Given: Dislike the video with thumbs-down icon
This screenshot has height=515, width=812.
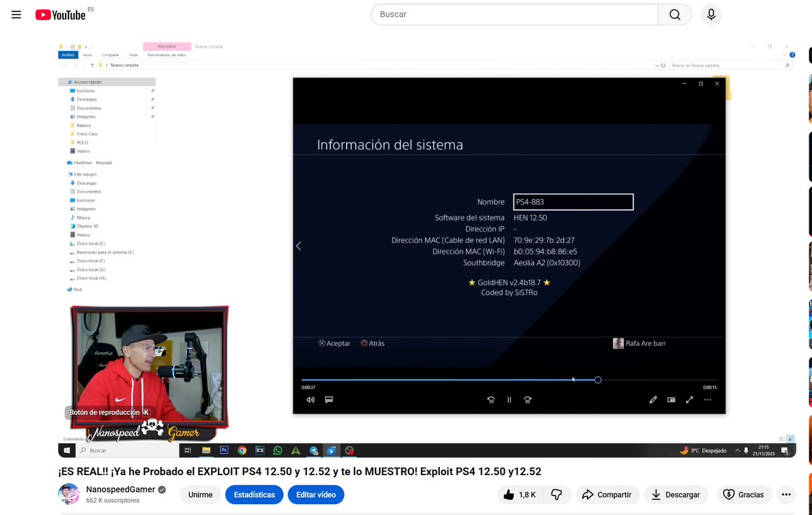Looking at the screenshot, I should point(557,495).
